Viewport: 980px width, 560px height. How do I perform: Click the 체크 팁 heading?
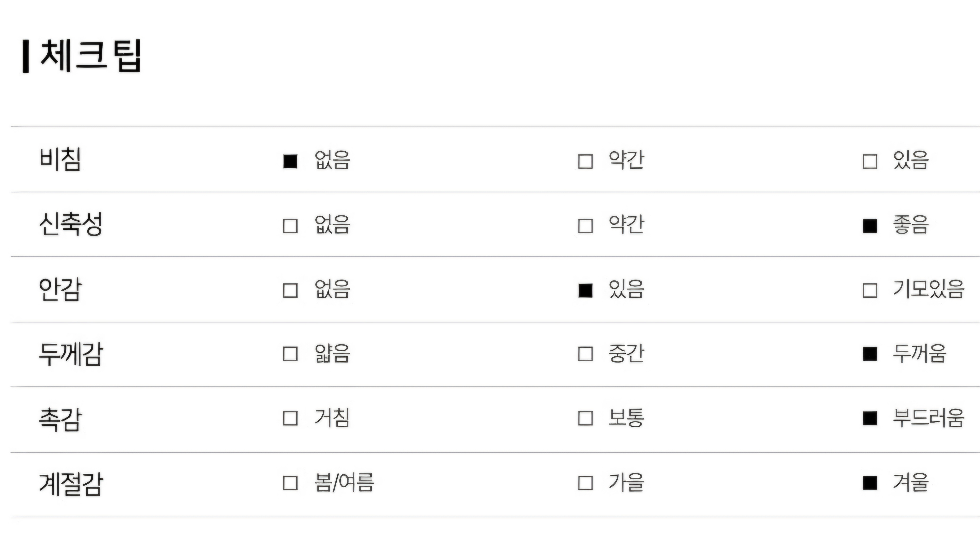91,56
